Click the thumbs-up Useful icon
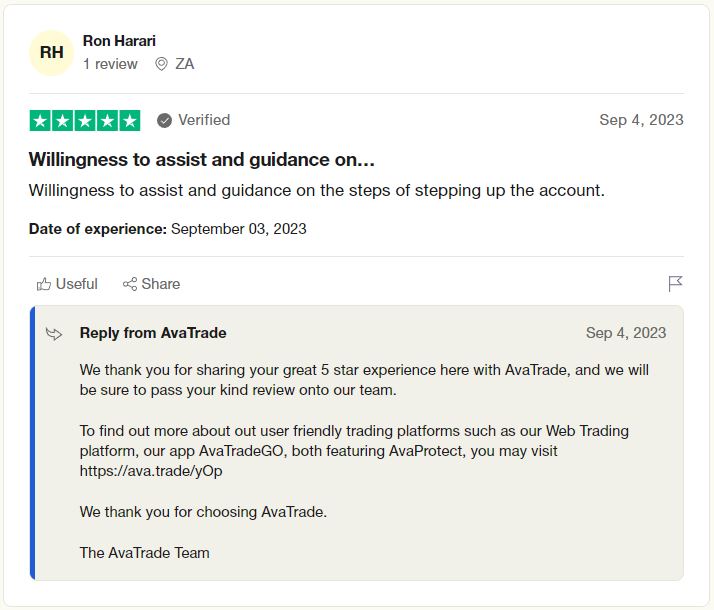This screenshot has height=610, width=714. click(43, 284)
